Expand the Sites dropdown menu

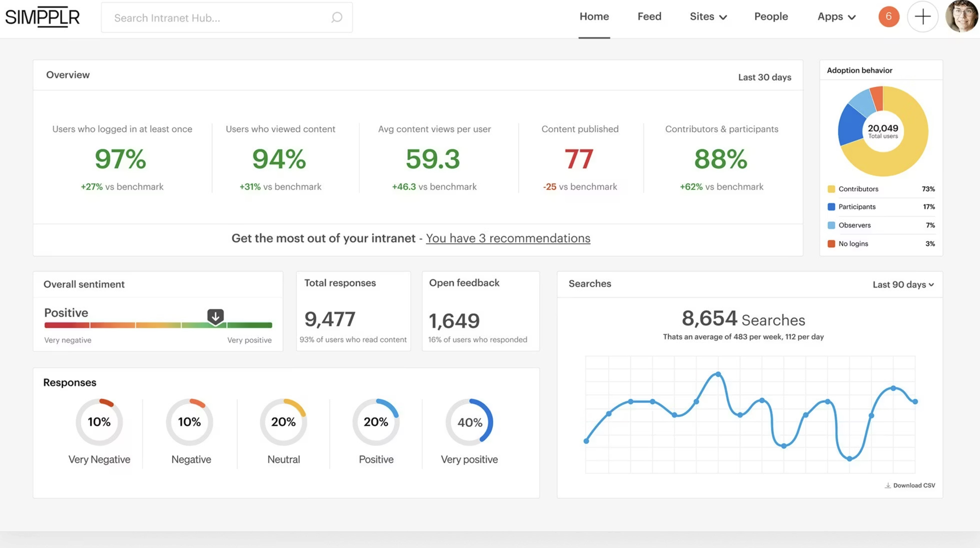[708, 17]
